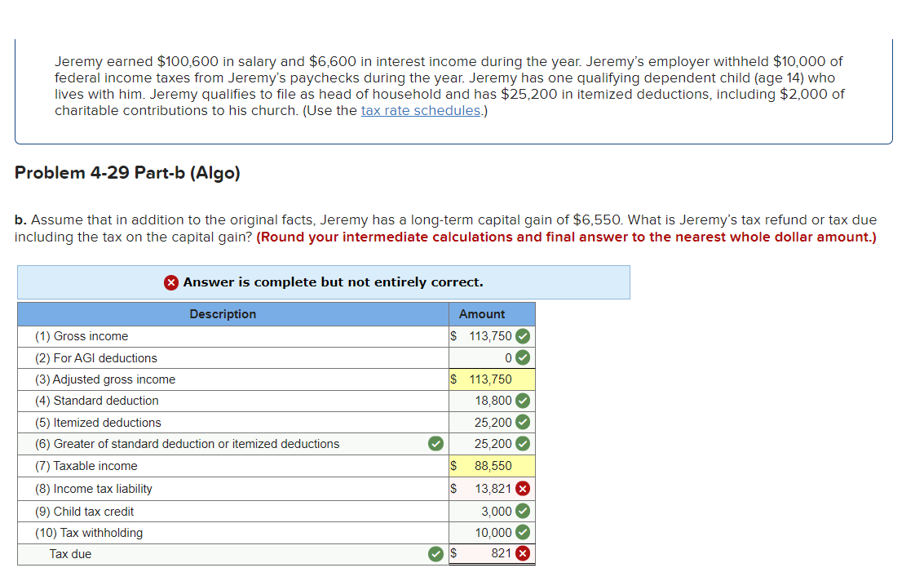924x581 pixels.
Task: Open the tax rate schedules link
Action: pyautogui.click(x=421, y=110)
